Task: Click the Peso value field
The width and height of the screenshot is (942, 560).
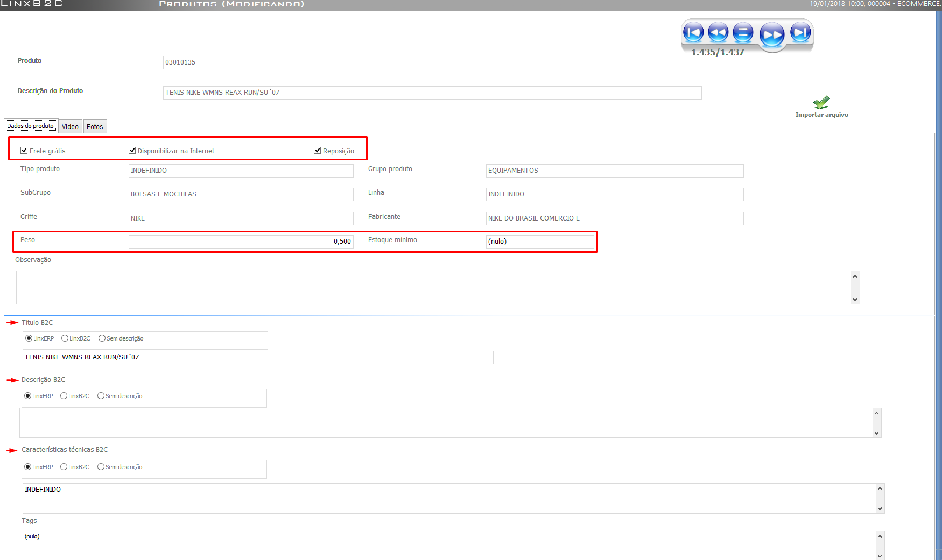Action: (x=241, y=242)
